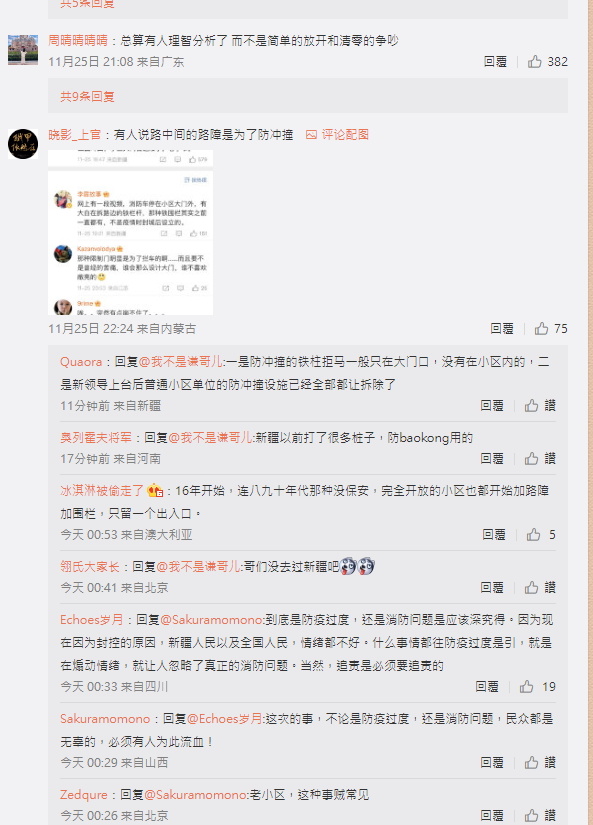
Task: Like Echoes岁月's reply with 19 likes
Action: 537,687
